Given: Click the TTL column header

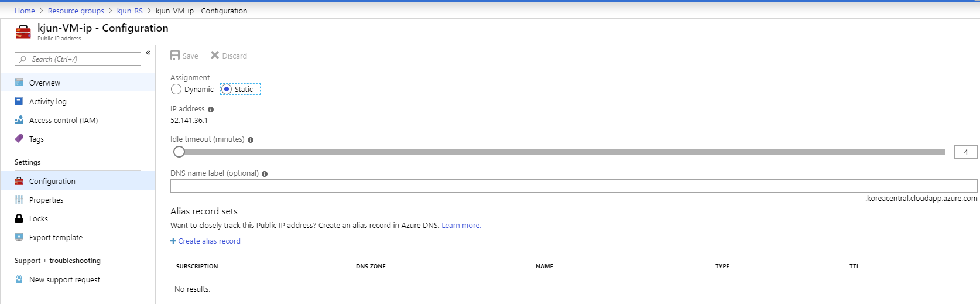Looking at the screenshot, I should (x=854, y=266).
